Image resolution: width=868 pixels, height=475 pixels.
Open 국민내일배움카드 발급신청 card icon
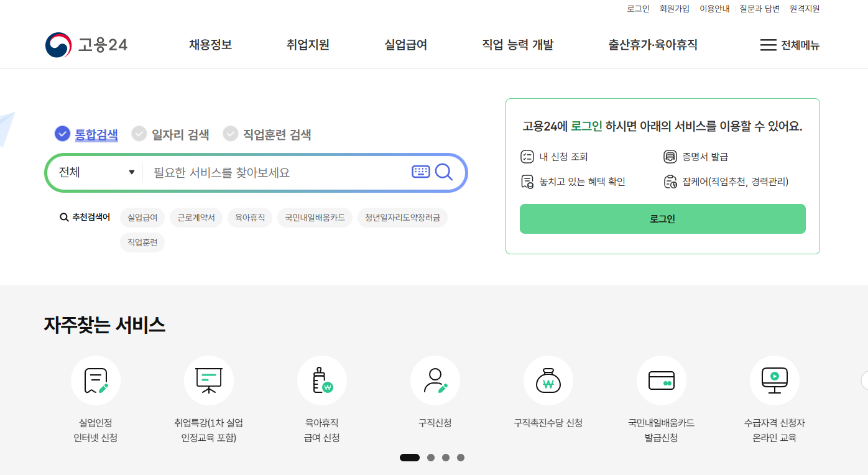[662, 380]
